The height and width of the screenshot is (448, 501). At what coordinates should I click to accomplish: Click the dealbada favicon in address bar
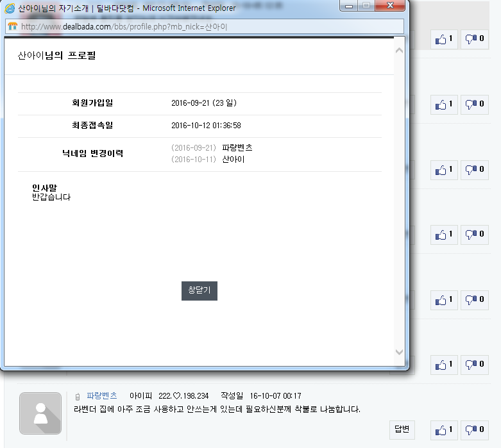12,27
